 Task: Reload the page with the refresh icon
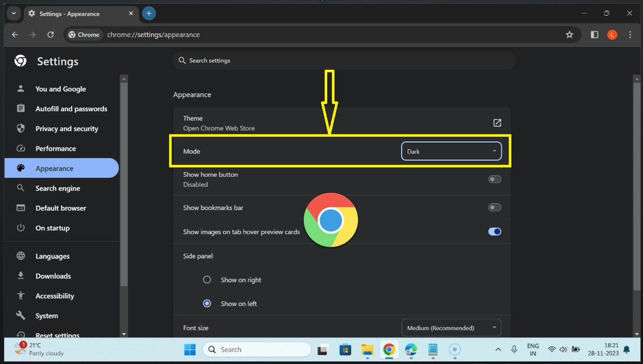click(51, 35)
